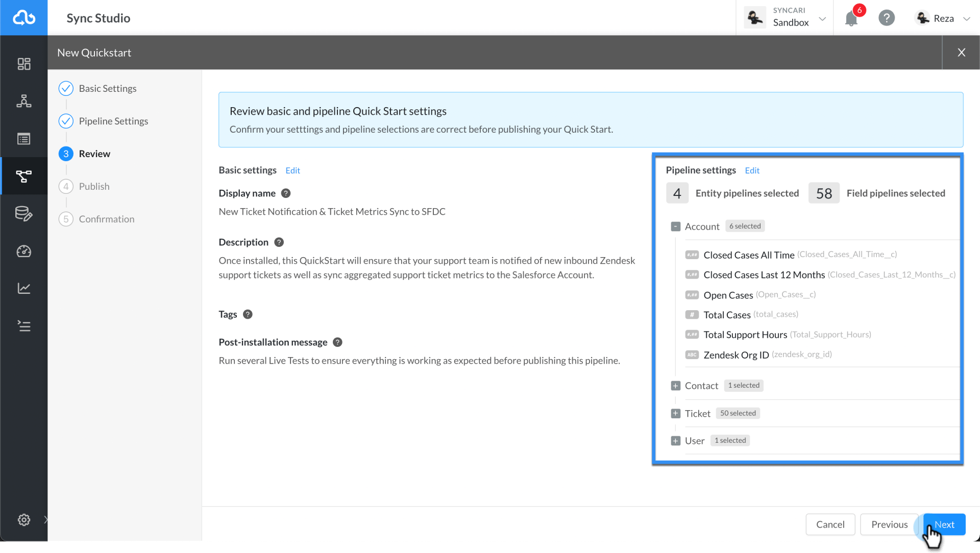The width and height of the screenshot is (980, 553).
Task: Show help for Description
Action: coord(279,242)
